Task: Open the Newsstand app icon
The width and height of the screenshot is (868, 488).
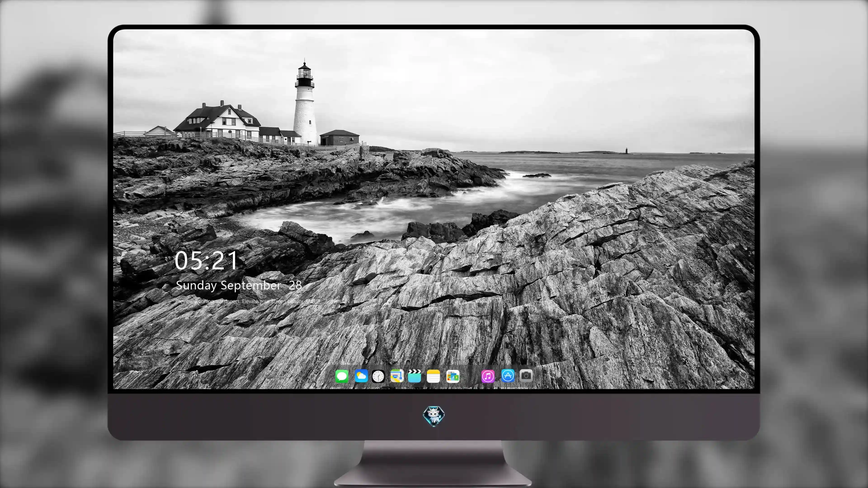Action: 453,376
